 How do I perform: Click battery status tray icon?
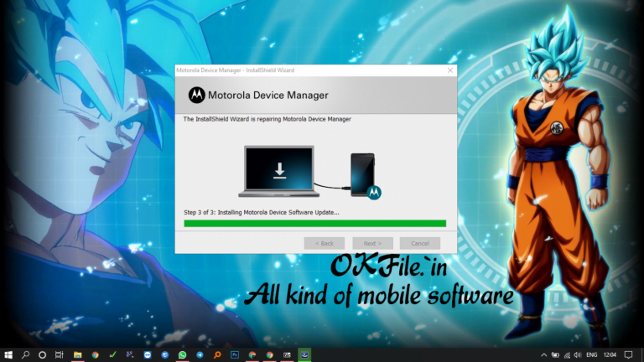(x=555, y=354)
